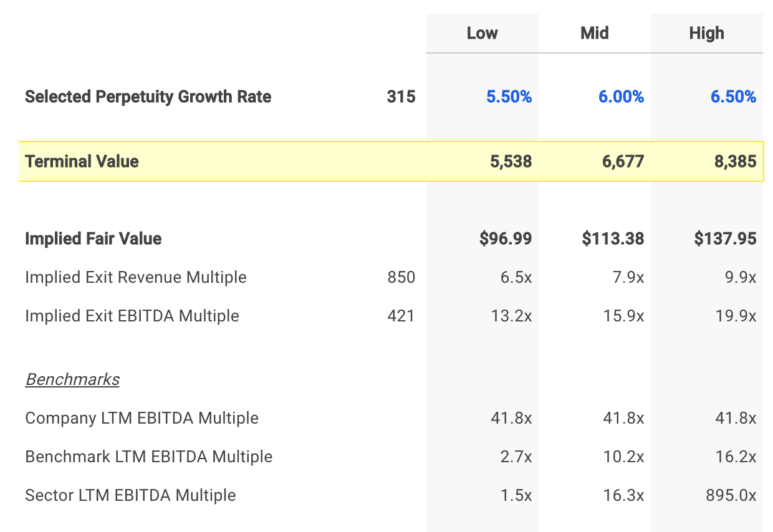Click the High column header
The image size is (773, 532).
click(706, 33)
